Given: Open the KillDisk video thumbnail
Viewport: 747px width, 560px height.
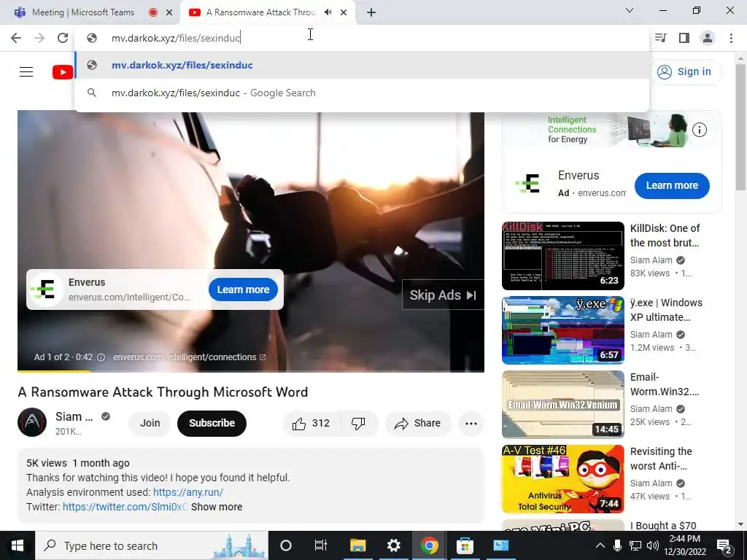Looking at the screenshot, I should pos(562,256).
